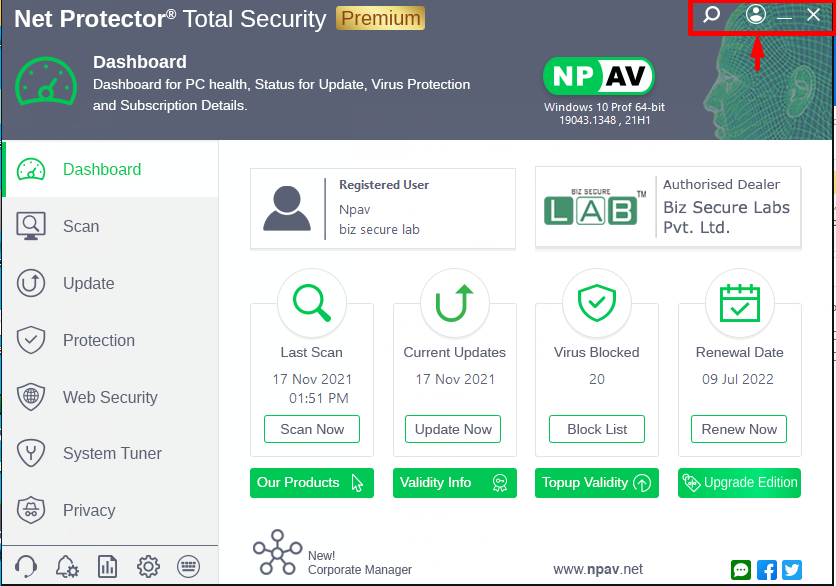Open the search magnifier in title bar
836x586 pixels.
point(711,15)
